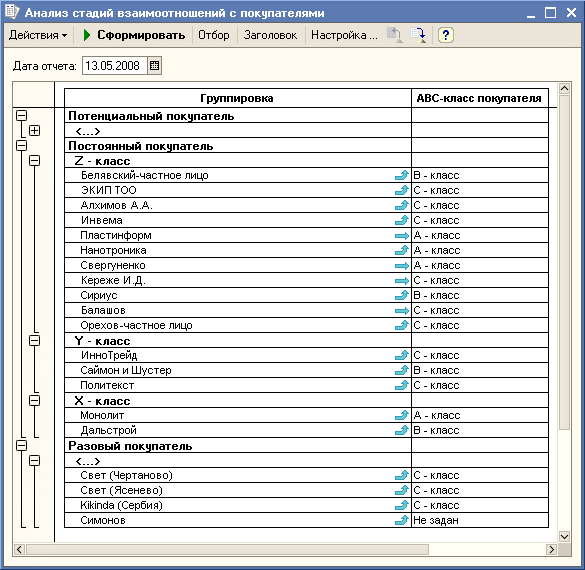Collapse the Разовый покупатель group
The width and height of the screenshot is (585, 570).
coord(22,445)
